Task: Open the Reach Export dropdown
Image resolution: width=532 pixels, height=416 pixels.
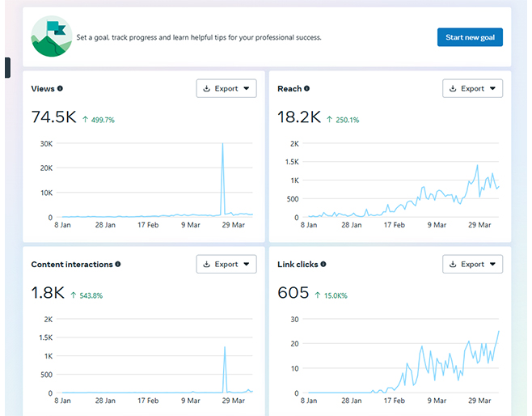Action: coord(473,88)
